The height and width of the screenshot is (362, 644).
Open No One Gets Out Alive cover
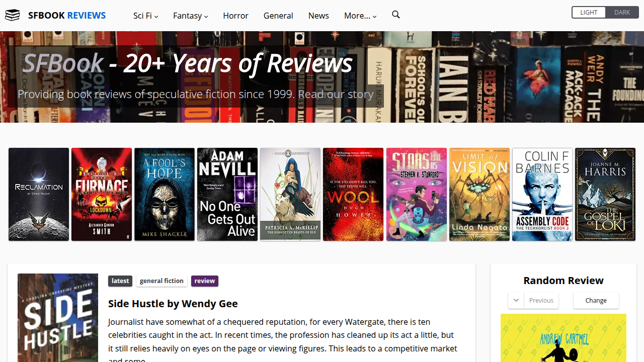pyautogui.click(x=227, y=194)
